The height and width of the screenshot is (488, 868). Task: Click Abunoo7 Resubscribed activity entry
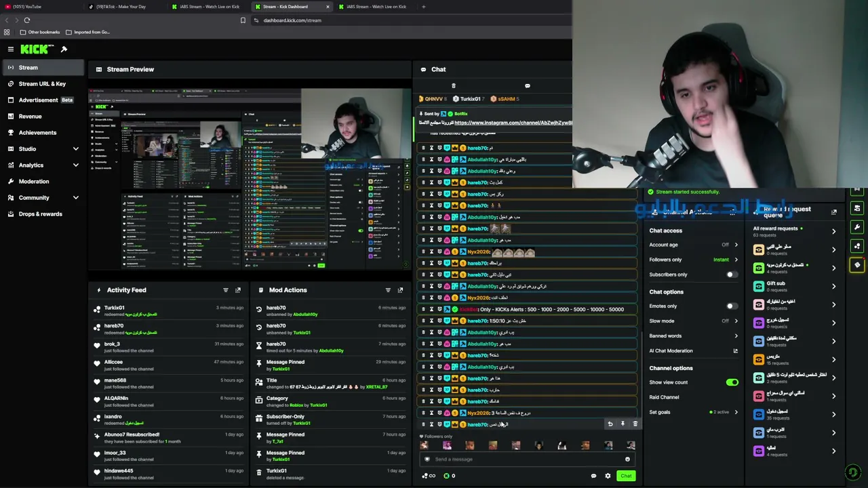168,438
